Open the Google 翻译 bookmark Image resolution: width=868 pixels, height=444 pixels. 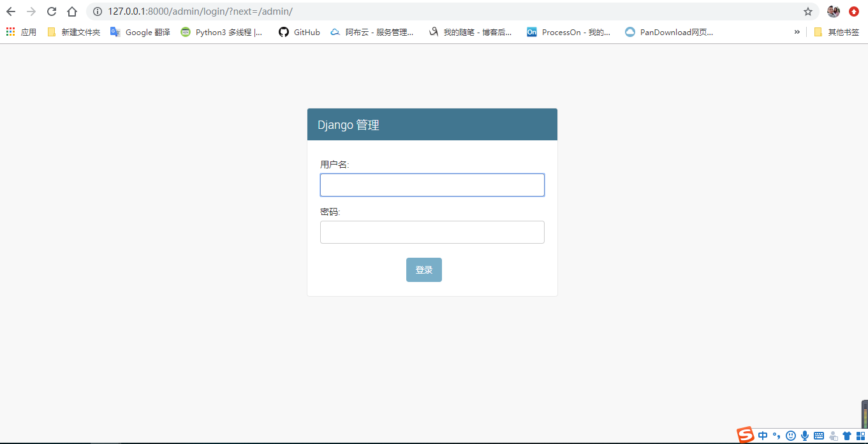140,32
